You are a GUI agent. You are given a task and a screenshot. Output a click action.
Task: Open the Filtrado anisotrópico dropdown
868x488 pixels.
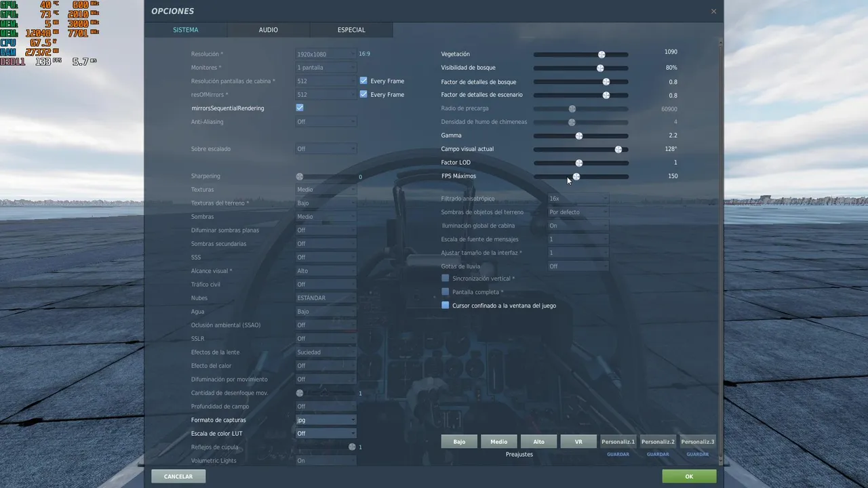[578, 199]
